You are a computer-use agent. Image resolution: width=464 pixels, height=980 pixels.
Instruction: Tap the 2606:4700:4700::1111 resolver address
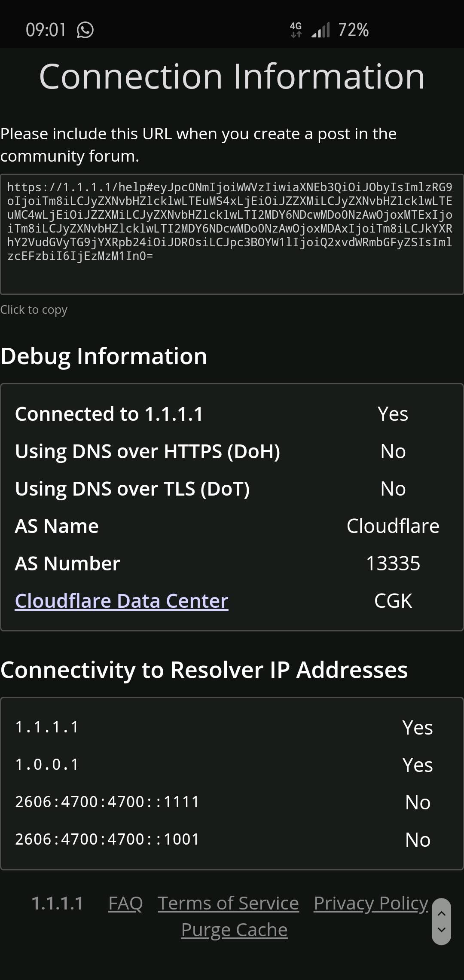point(107,802)
